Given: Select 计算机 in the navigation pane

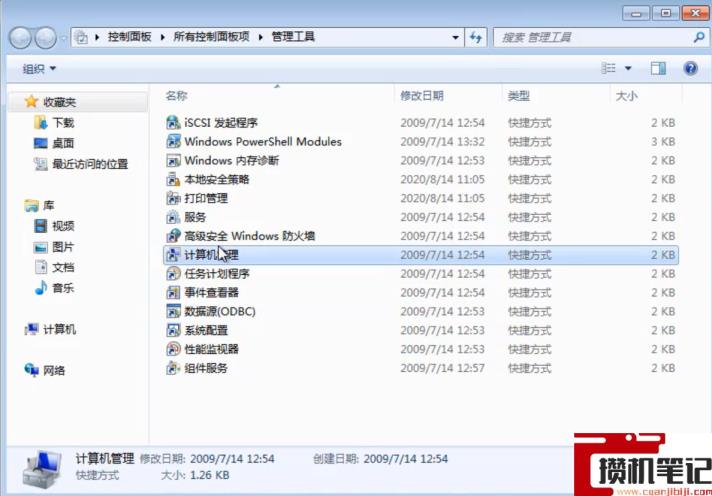Looking at the screenshot, I should click(x=59, y=329).
